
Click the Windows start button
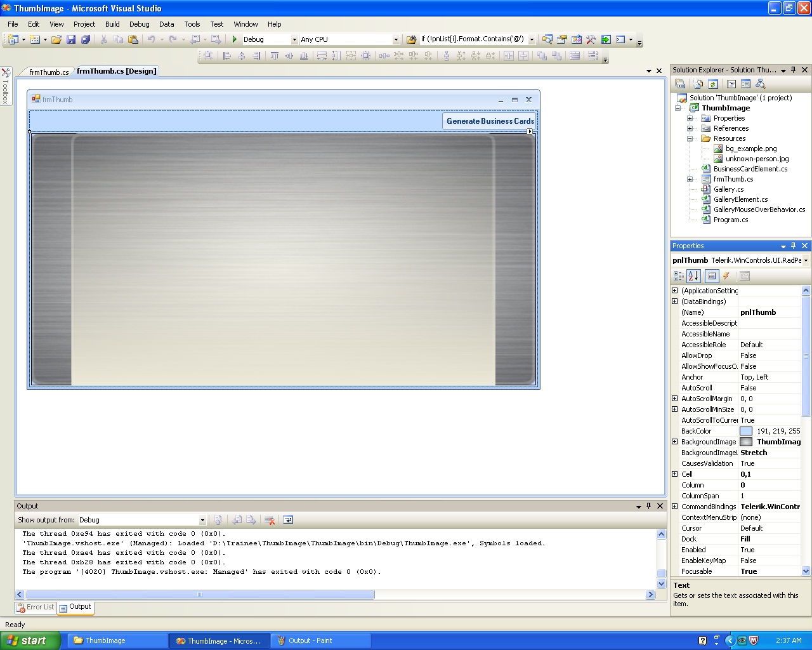coord(30,640)
